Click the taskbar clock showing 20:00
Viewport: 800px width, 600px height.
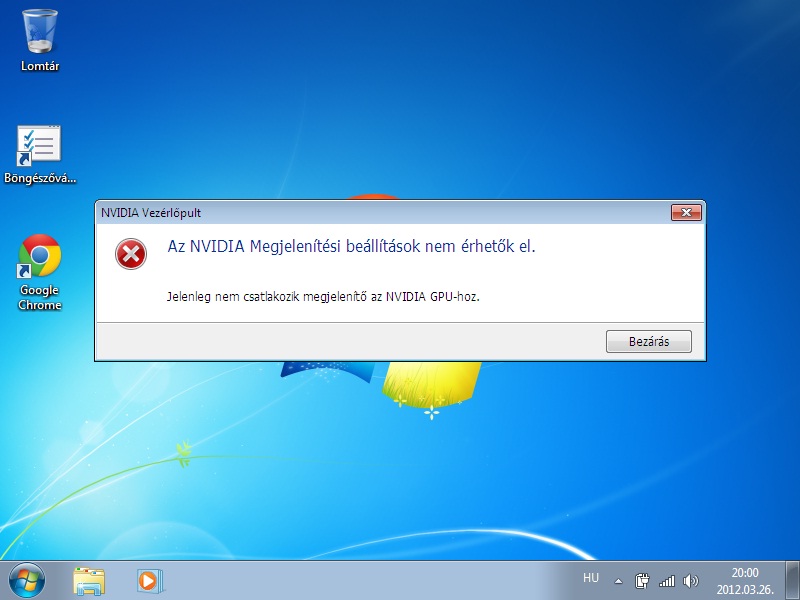745,581
